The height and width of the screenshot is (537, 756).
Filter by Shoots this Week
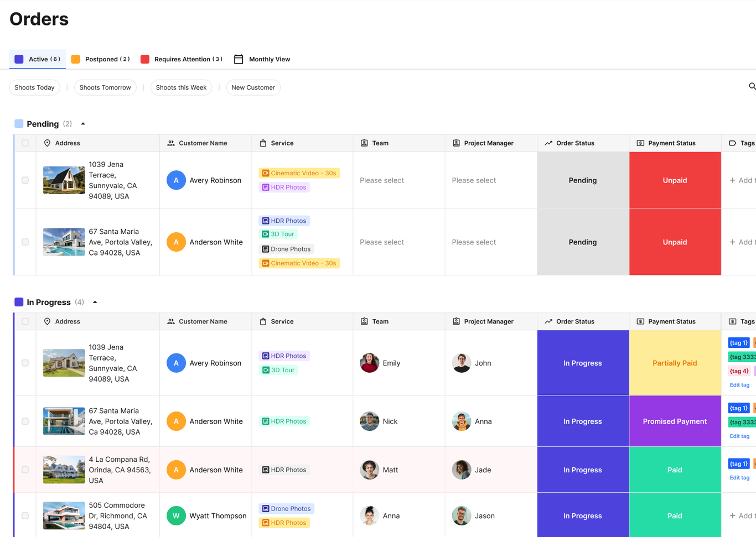tap(181, 87)
